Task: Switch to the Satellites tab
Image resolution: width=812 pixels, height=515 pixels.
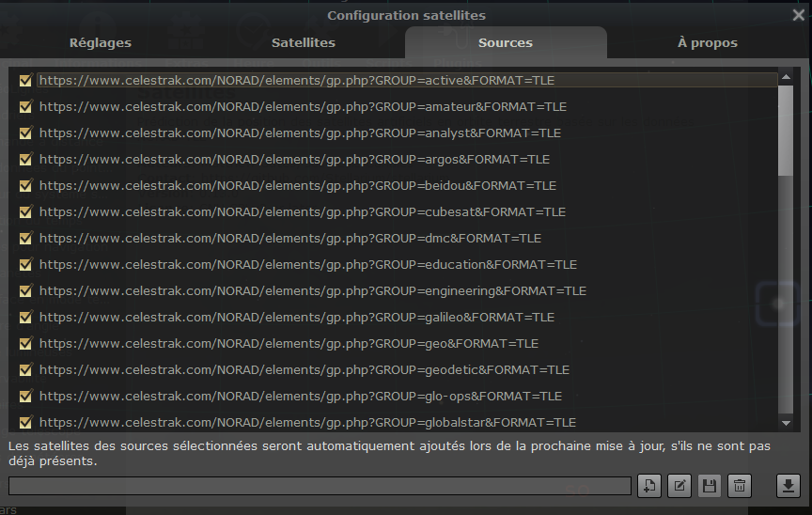Action: pos(304,42)
